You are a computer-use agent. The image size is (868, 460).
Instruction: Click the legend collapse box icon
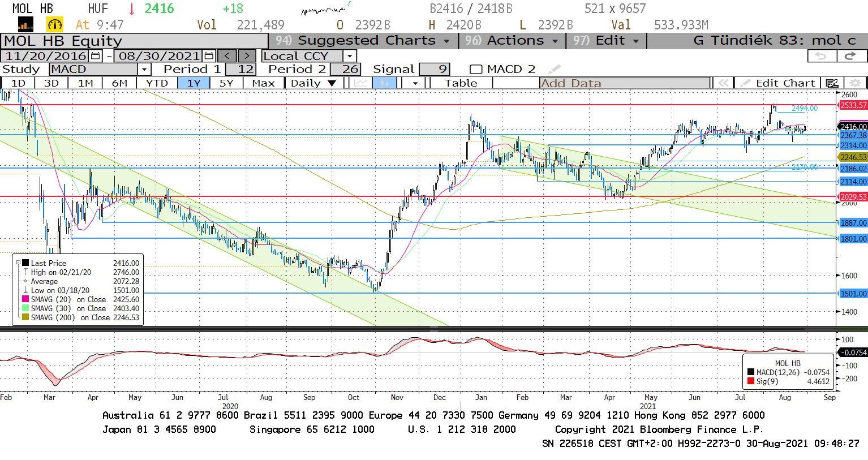(18, 263)
